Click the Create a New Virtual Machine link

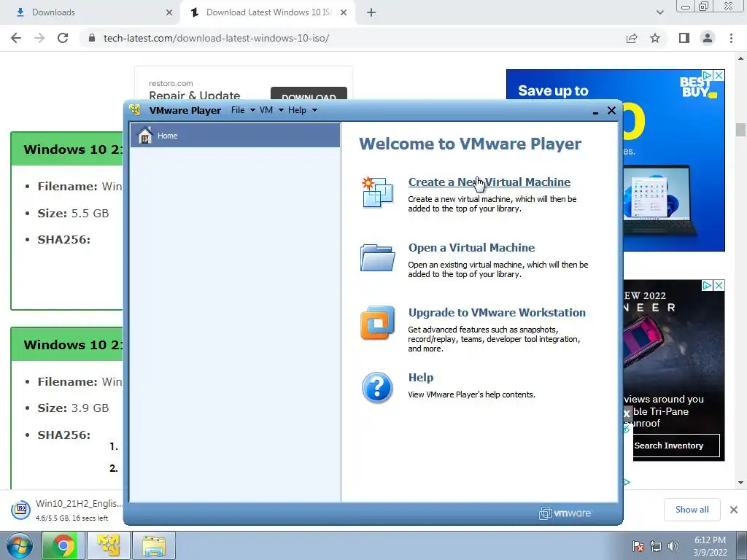tap(489, 182)
